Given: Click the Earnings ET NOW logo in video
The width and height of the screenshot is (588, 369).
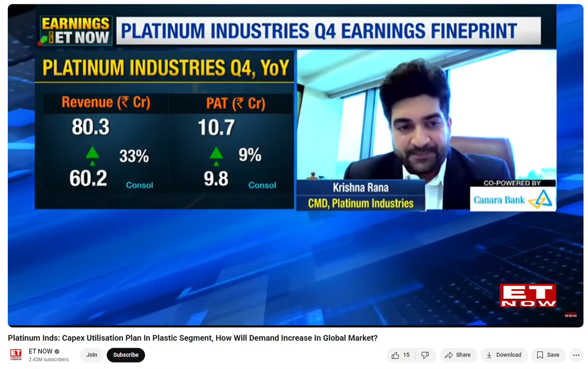Looking at the screenshot, I should coord(75,31).
